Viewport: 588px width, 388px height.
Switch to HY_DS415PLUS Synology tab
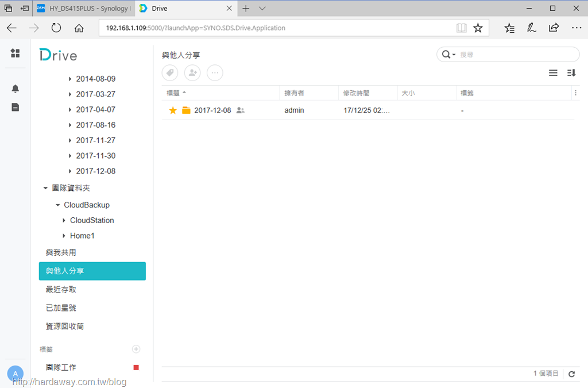pos(84,8)
